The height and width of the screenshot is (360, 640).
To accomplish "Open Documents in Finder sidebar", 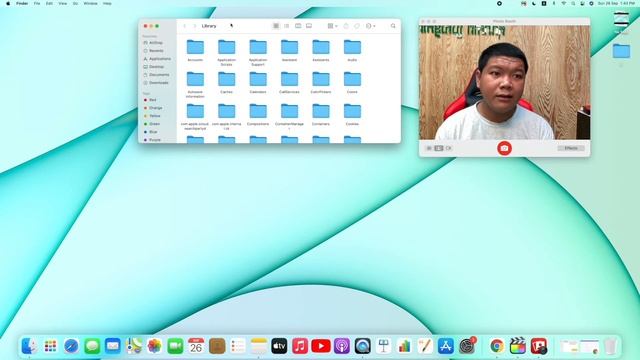I will click(x=158, y=75).
